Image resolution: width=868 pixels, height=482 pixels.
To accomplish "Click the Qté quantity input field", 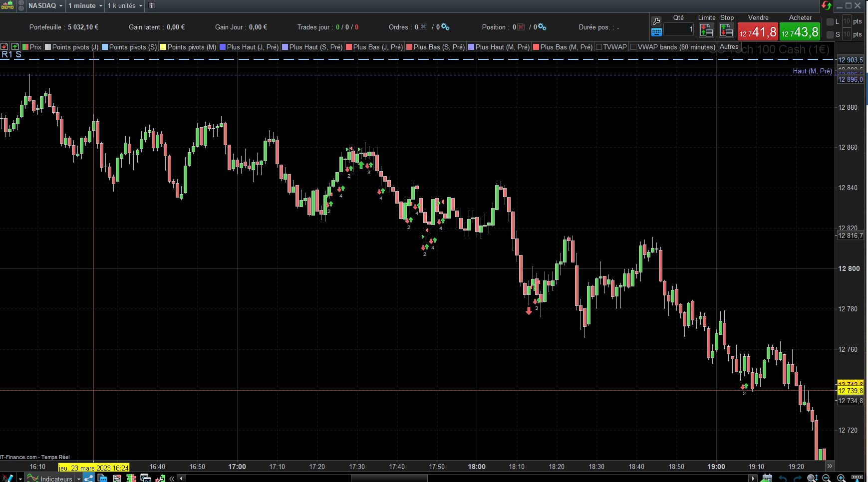I will pyautogui.click(x=679, y=29).
